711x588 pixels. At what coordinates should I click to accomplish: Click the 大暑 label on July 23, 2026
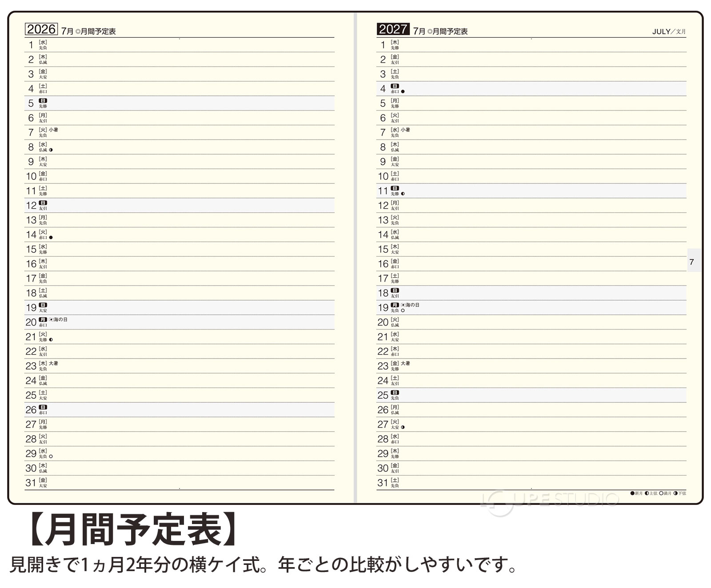click(x=53, y=363)
